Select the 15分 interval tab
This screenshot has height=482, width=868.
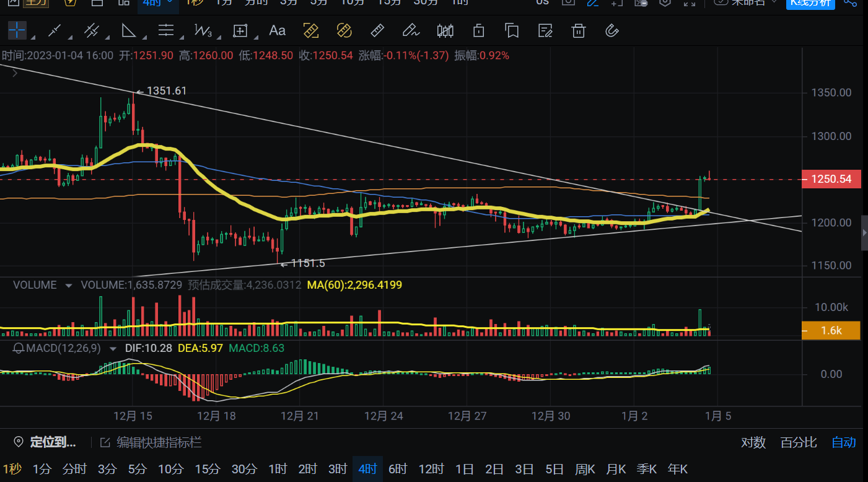coord(207,469)
